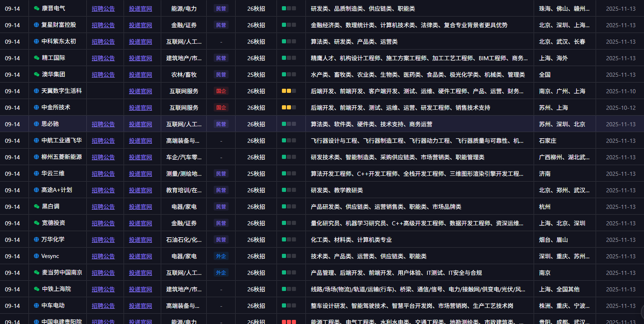The width and height of the screenshot is (644, 324).
Task: Click the 外企 tag on 麦当劳中国南京 row
Action: pos(221,272)
